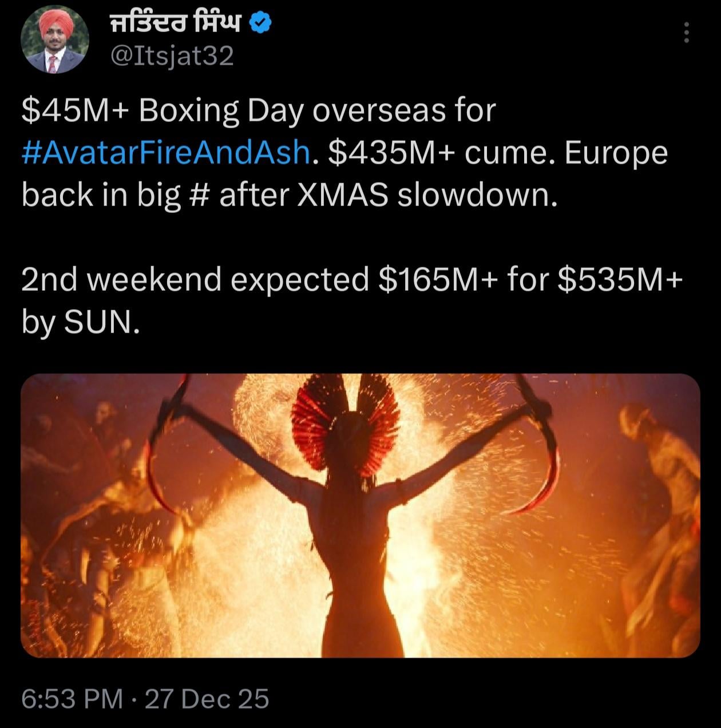The image size is (721, 728).
Task: Open the more options three-dot menu
Action: 687,33
